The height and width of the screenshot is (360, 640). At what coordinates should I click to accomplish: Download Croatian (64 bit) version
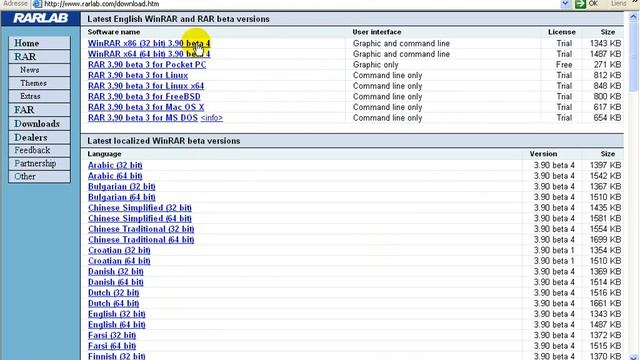click(x=119, y=261)
